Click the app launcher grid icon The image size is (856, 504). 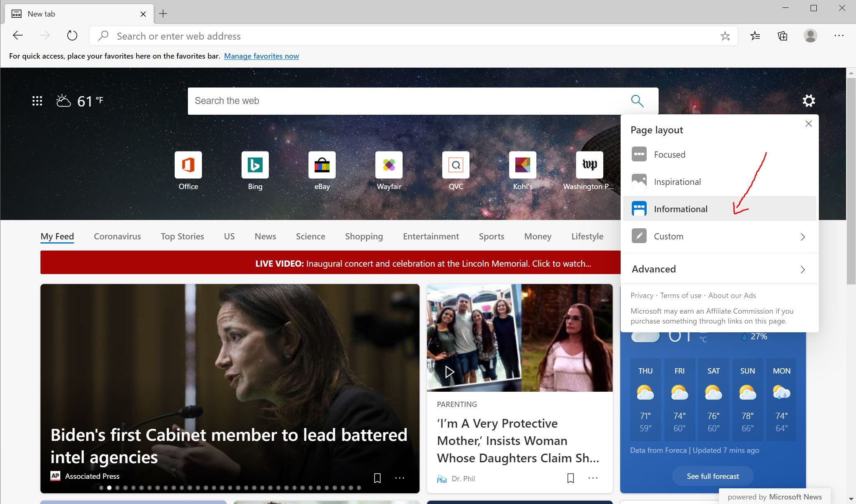point(37,101)
